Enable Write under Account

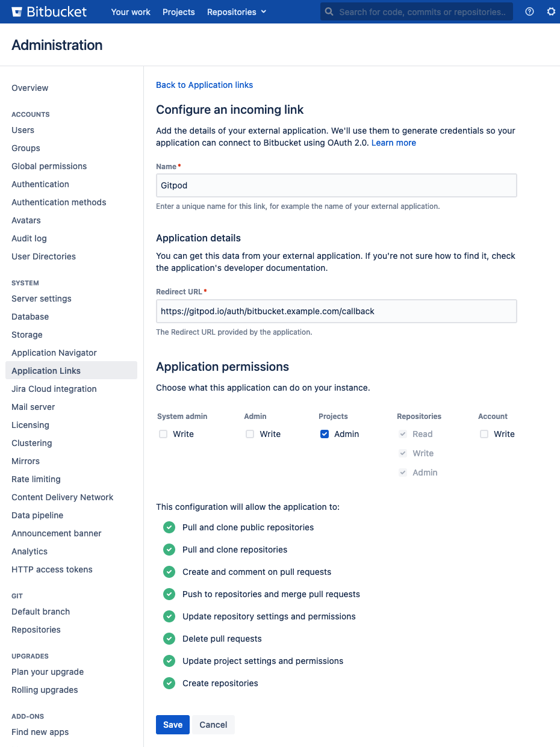pos(484,433)
